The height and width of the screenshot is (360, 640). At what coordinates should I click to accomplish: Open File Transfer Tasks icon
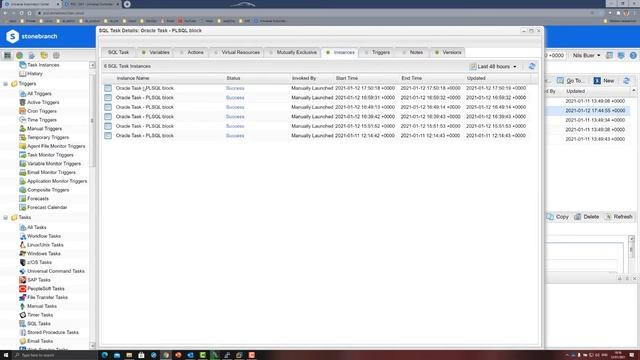tap(23, 298)
